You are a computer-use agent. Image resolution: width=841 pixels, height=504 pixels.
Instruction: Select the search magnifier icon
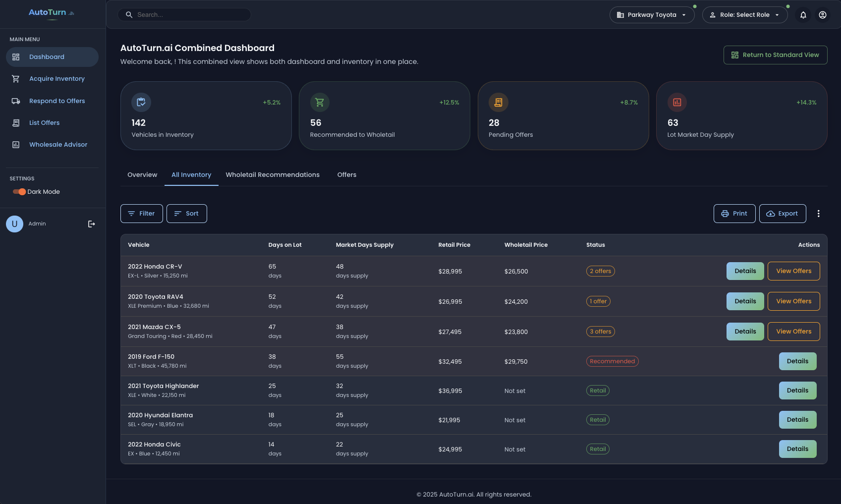point(129,14)
